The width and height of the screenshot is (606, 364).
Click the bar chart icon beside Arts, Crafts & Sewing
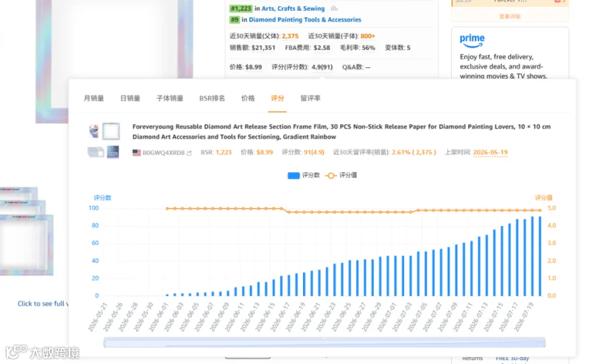[x=334, y=9]
